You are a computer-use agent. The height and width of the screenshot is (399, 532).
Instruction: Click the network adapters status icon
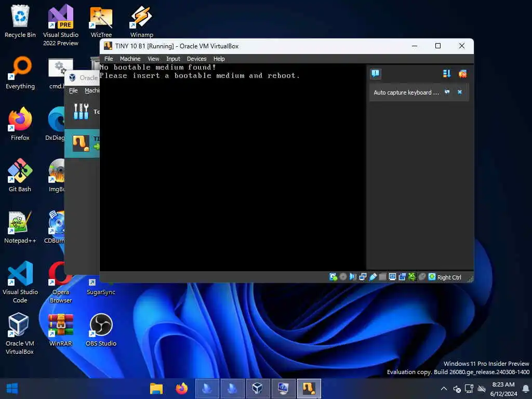click(x=363, y=277)
